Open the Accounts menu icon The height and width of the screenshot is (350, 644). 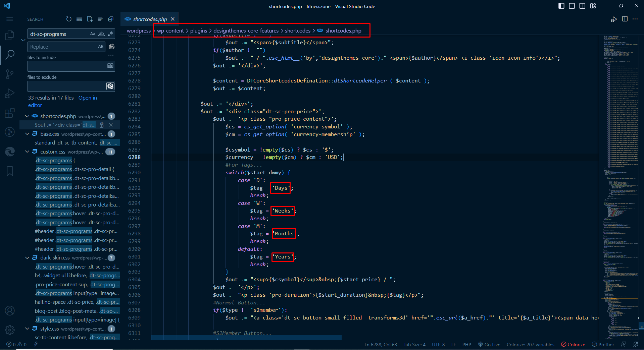coord(10,311)
